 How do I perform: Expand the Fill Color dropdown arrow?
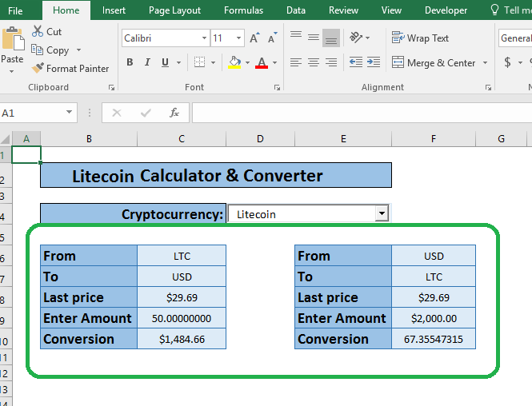point(247,62)
